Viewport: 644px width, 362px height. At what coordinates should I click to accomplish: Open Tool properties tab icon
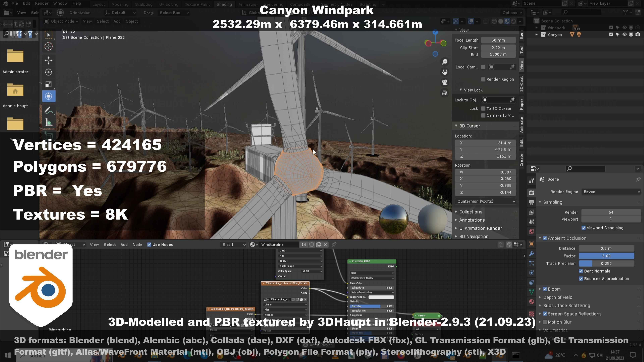coord(531,180)
